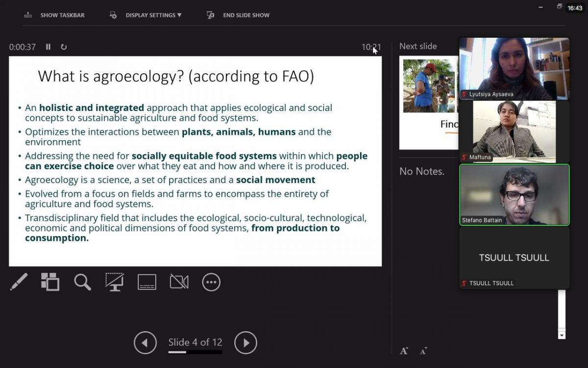The image size is (588, 368).
Task: Decrease the notes text size
Action: [x=423, y=350]
